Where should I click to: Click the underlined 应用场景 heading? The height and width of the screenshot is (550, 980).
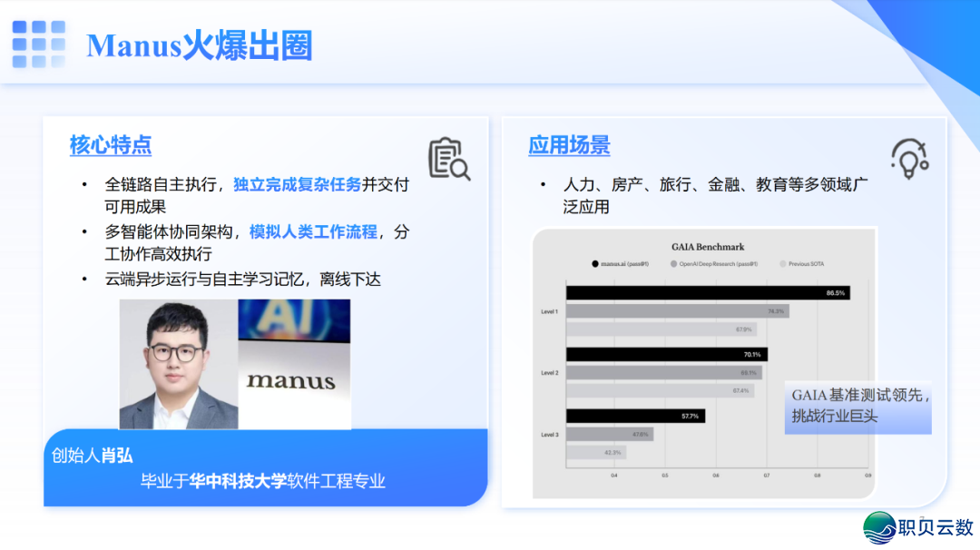coord(569,145)
